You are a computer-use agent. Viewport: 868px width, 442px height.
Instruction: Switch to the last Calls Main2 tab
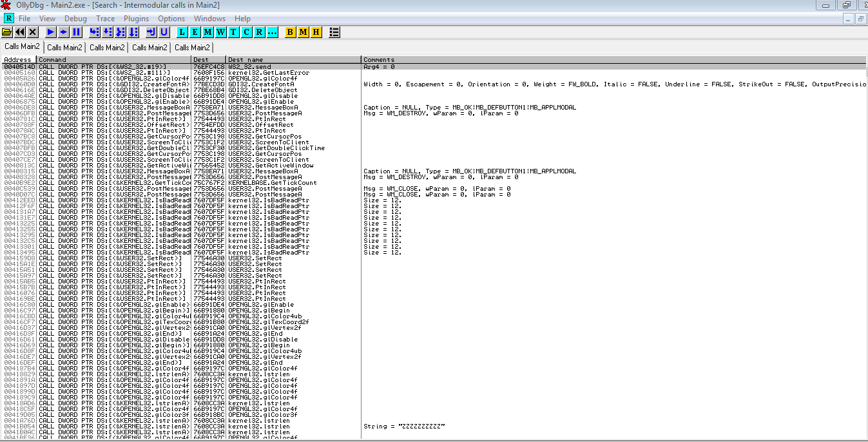pos(192,47)
